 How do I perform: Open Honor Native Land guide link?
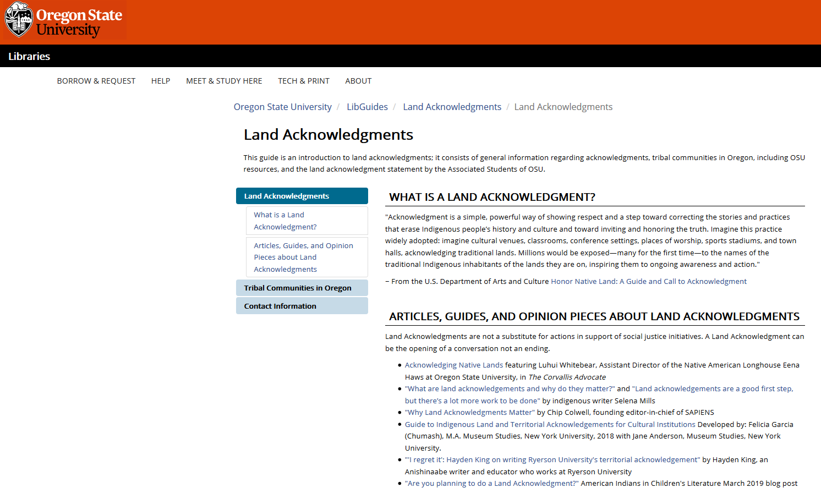click(648, 281)
